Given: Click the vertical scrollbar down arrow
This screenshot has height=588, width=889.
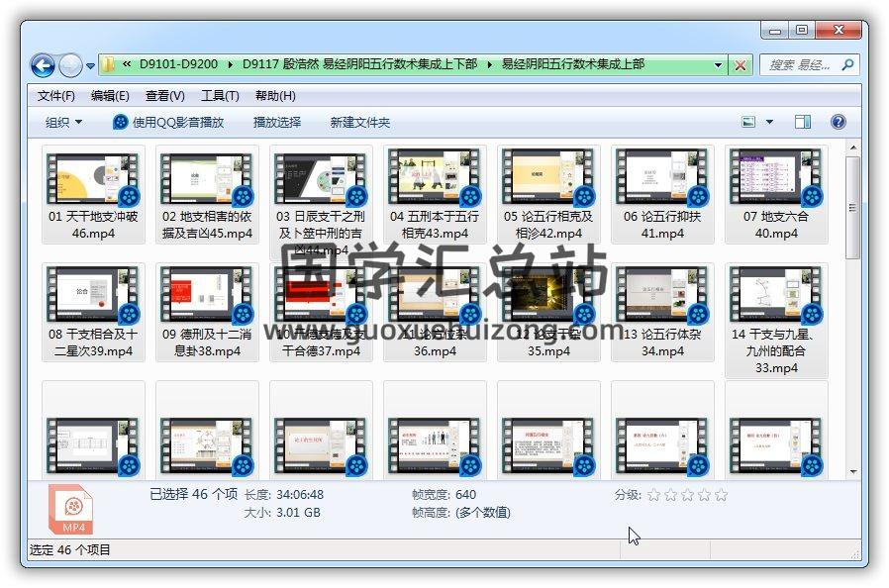Looking at the screenshot, I should tap(852, 470).
